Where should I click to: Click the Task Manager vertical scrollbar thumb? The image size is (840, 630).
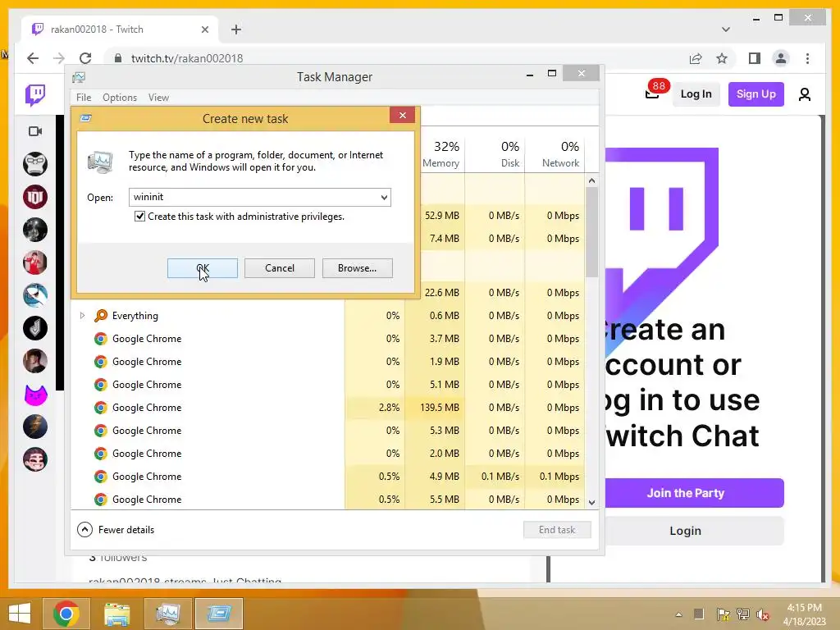coord(591,232)
